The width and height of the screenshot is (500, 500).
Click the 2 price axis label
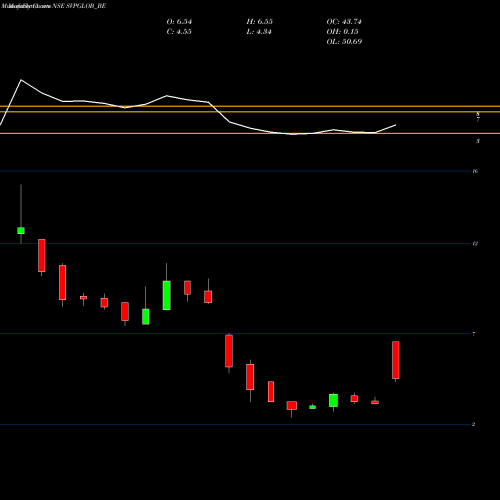pos(473,424)
